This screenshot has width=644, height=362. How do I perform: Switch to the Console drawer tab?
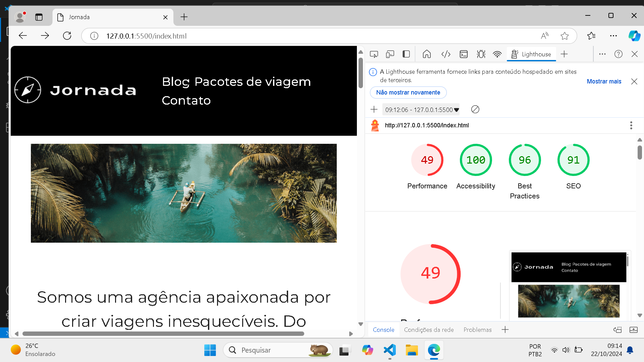tap(383, 330)
